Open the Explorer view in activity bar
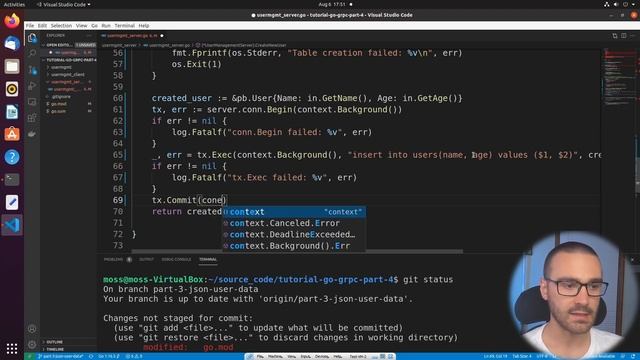Screen dimensions: 640x360 [32, 38]
